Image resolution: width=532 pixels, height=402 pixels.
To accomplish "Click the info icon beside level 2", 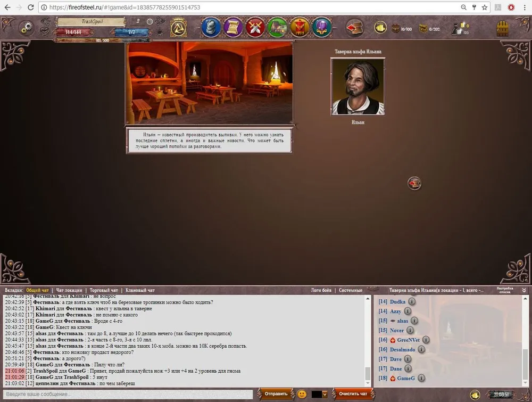I will click(x=149, y=21).
